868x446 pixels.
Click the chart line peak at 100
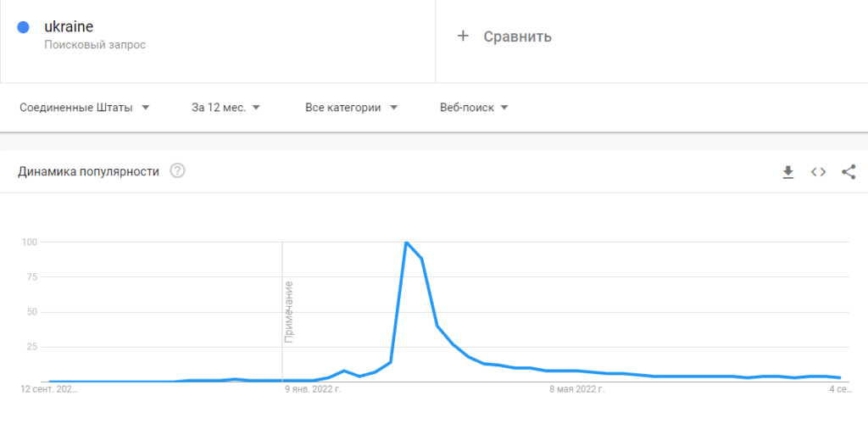(x=406, y=243)
